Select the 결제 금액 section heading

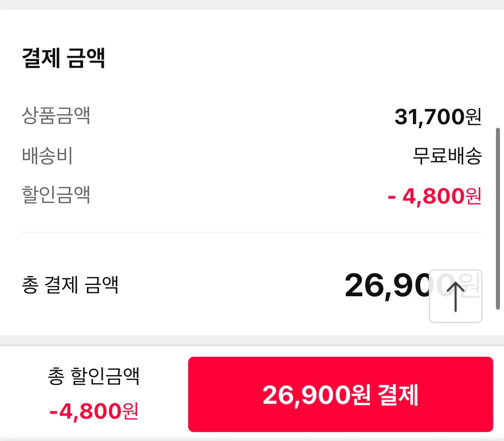(x=64, y=57)
